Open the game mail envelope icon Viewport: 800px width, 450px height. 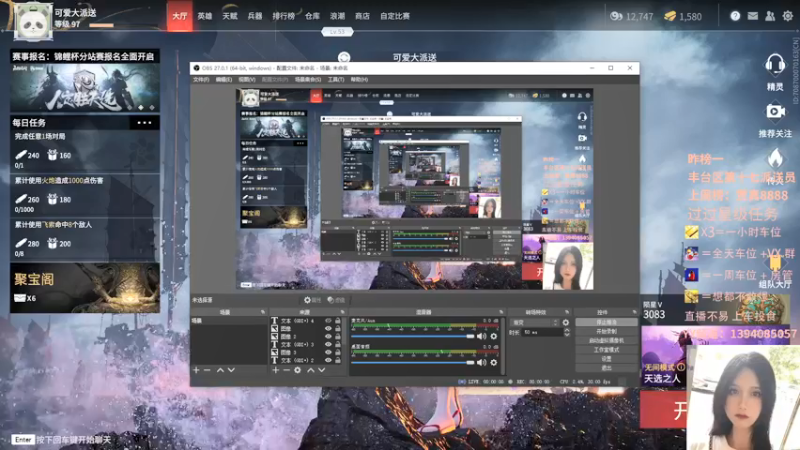[753, 16]
